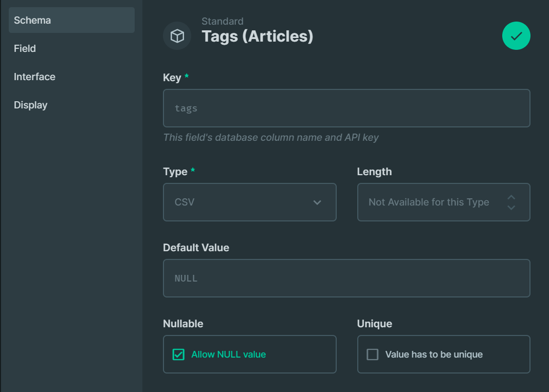Click the Default Value label
The height and width of the screenshot is (392, 549).
[196, 248]
